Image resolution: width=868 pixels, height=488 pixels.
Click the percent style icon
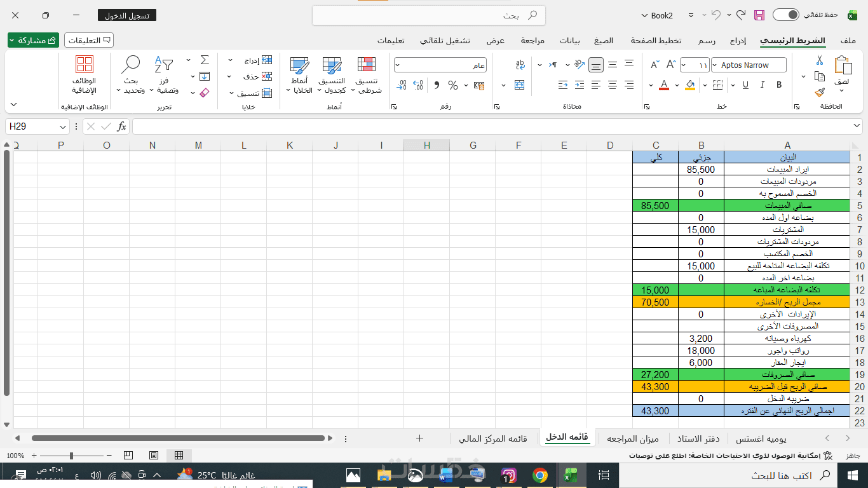pyautogui.click(x=453, y=85)
